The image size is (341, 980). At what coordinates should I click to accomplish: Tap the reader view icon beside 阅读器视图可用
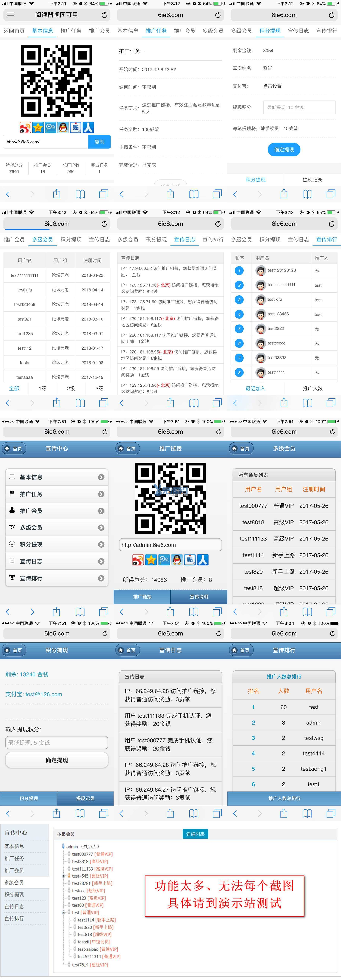point(10,15)
